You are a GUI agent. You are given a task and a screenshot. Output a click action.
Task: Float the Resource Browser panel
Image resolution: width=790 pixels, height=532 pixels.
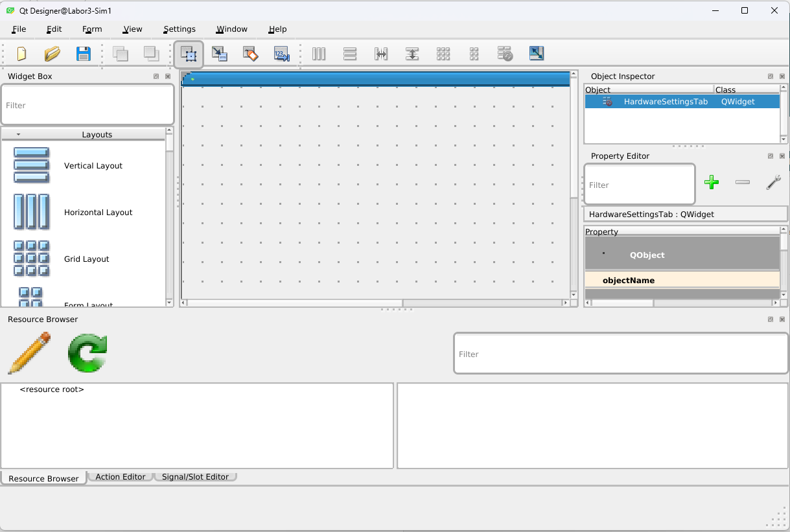tap(771, 319)
